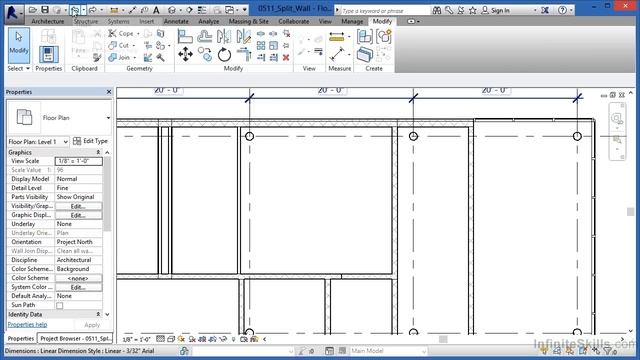
Task: Click the Open file icon in quick access
Action: pos(33,10)
